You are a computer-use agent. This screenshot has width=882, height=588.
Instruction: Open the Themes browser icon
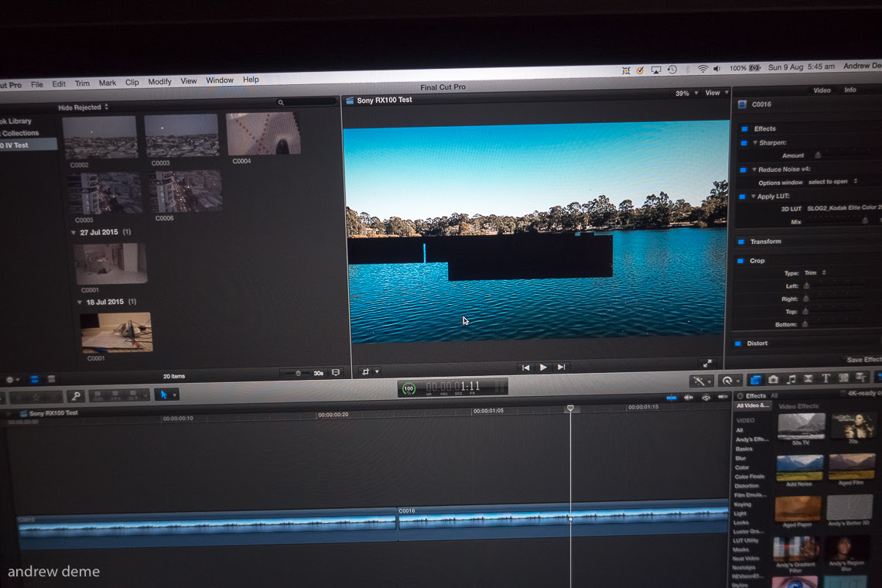[861, 377]
